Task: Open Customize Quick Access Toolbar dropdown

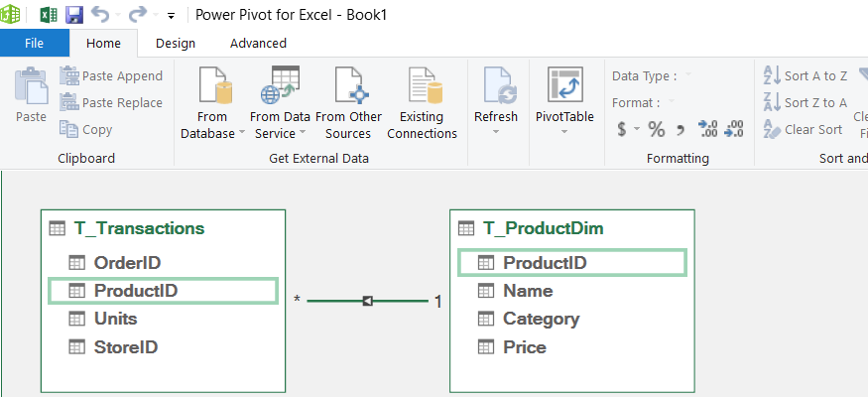Action: [171, 16]
